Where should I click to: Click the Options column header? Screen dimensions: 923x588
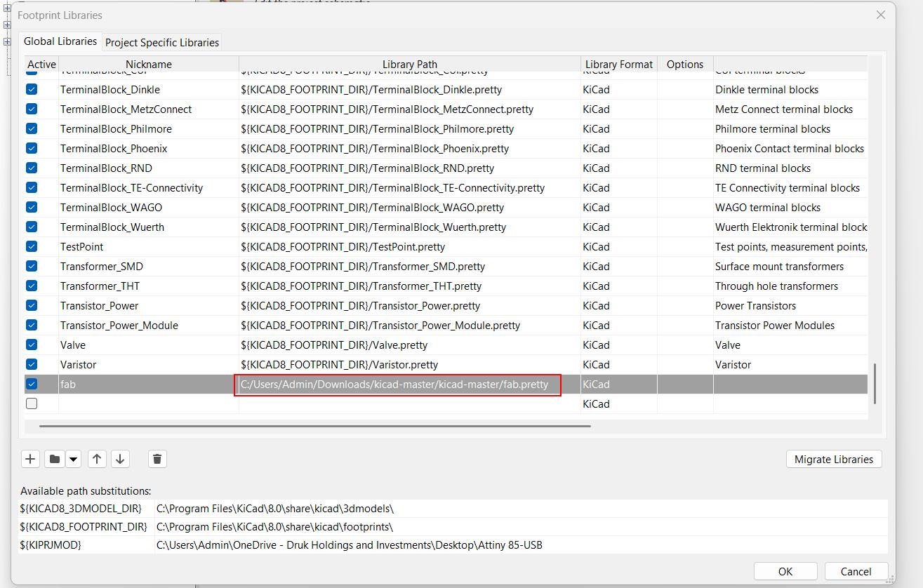[685, 64]
